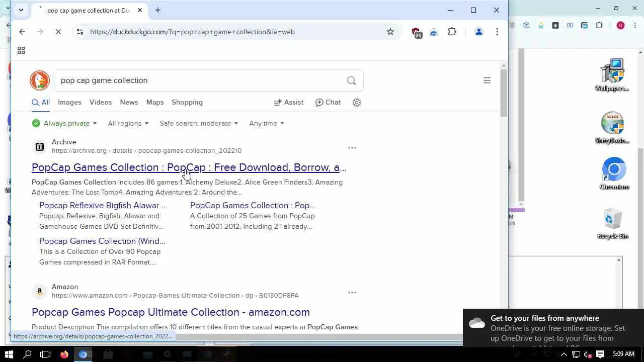Click the Archive site favicon
The image size is (644, 362).
40,146
